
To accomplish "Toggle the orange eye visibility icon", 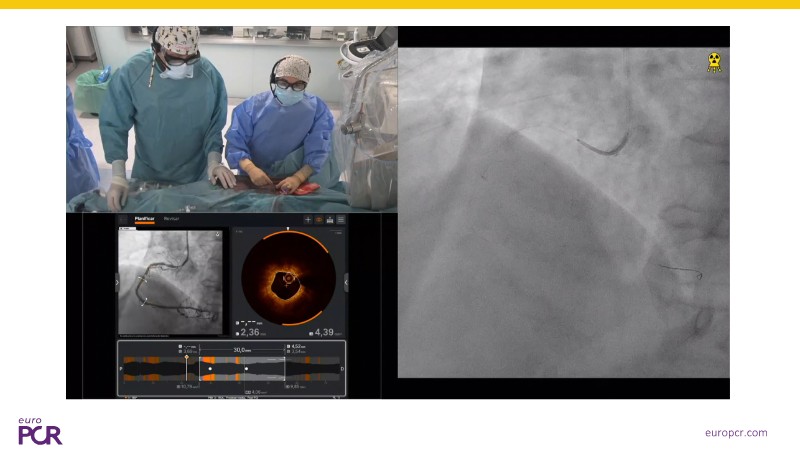I will [x=320, y=219].
